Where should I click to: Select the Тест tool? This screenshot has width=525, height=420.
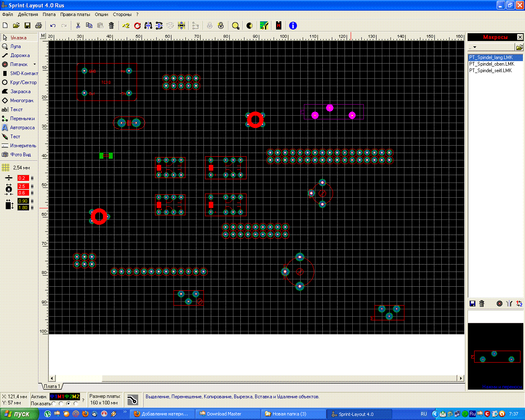click(19, 137)
